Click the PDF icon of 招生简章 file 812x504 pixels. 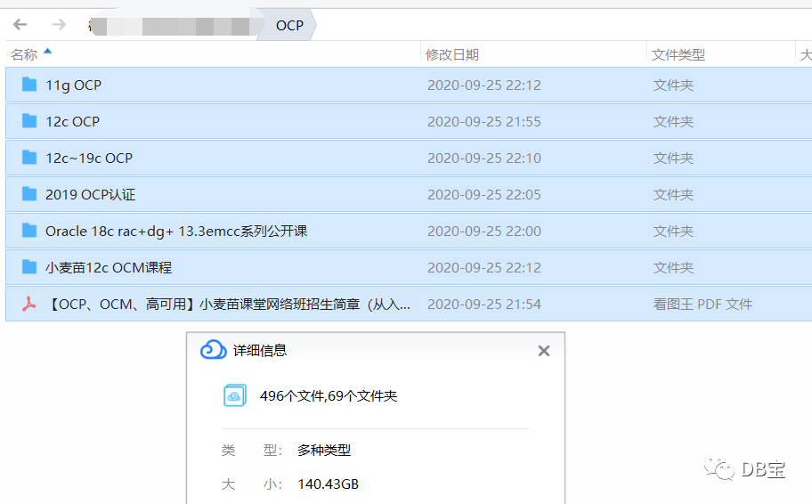pyautogui.click(x=29, y=304)
